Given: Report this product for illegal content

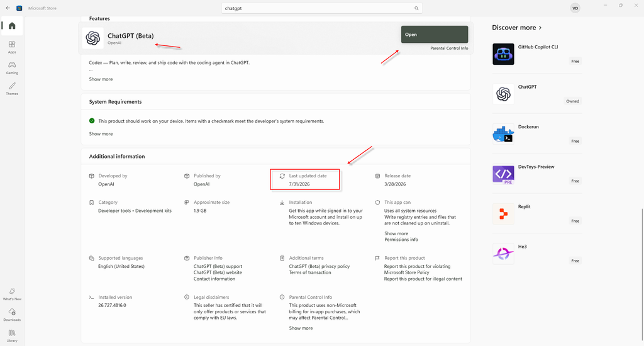Looking at the screenshot, I should point(423,279).
